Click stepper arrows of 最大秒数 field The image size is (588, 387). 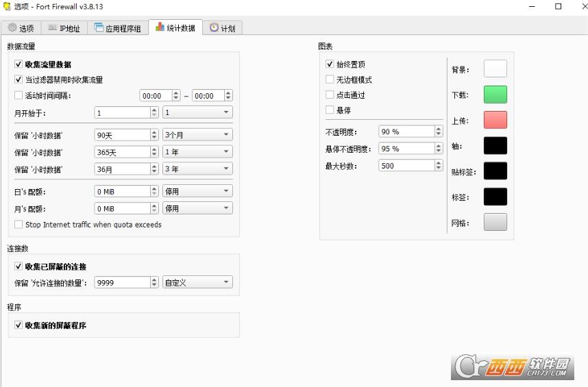pos(439,166)
